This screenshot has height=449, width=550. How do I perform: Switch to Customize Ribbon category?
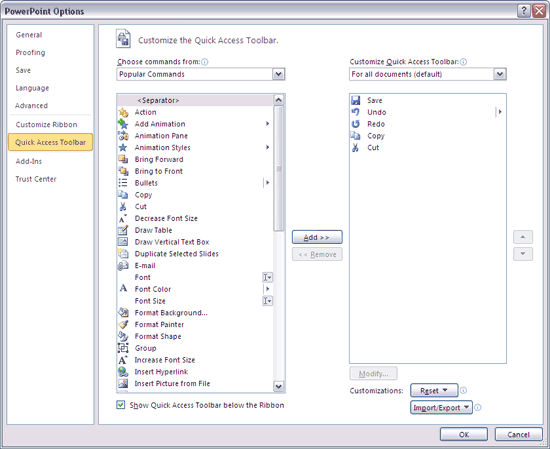pos(46,125)
